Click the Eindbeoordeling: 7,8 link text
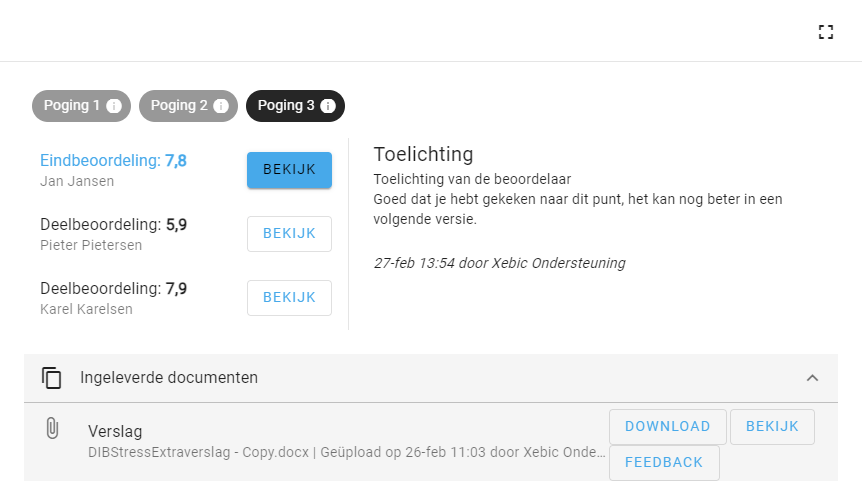This screenshot has width=862, height=501. (x=113, y=161)
